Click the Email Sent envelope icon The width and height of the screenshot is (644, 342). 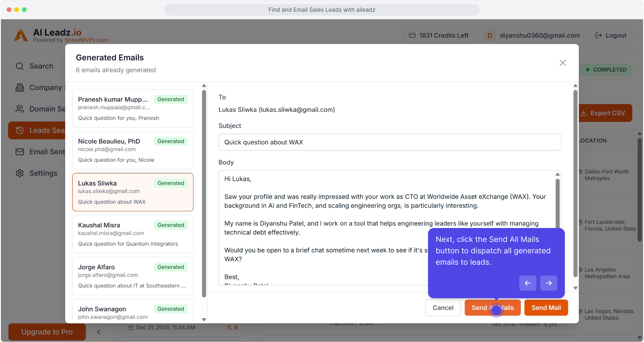pos(20,152)
